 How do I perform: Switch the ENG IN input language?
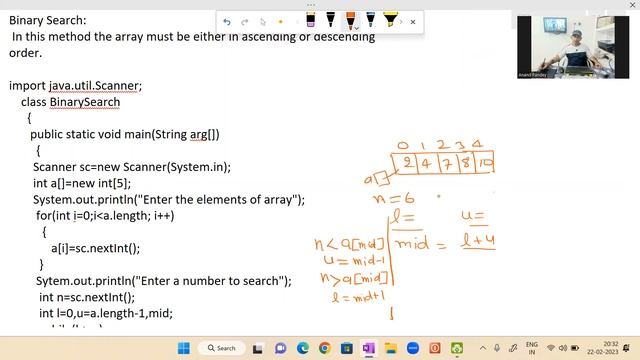pyautogui.click(x=531, y=348)
